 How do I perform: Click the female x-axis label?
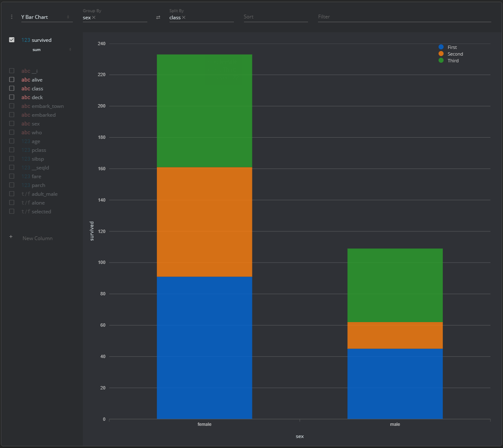(x=205, y=424)
